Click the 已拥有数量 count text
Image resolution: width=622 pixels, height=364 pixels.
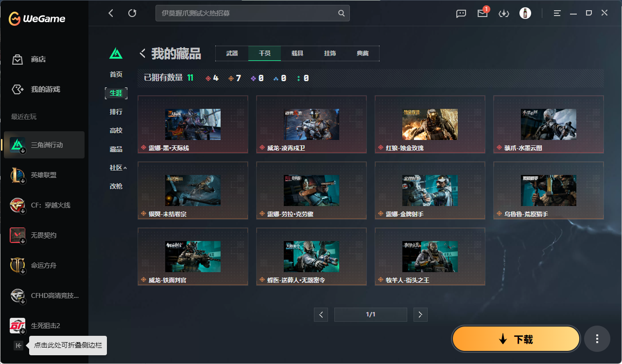click(169, 78)
